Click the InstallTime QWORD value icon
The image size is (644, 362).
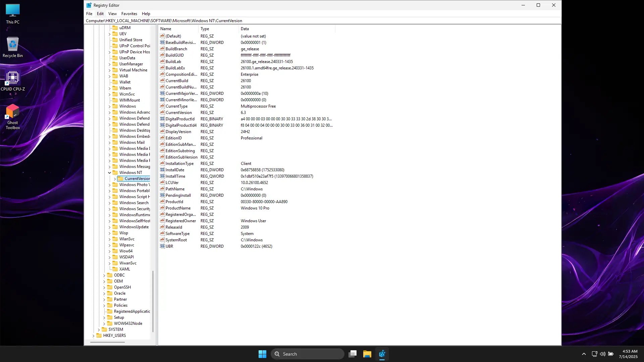pos(162,176)
